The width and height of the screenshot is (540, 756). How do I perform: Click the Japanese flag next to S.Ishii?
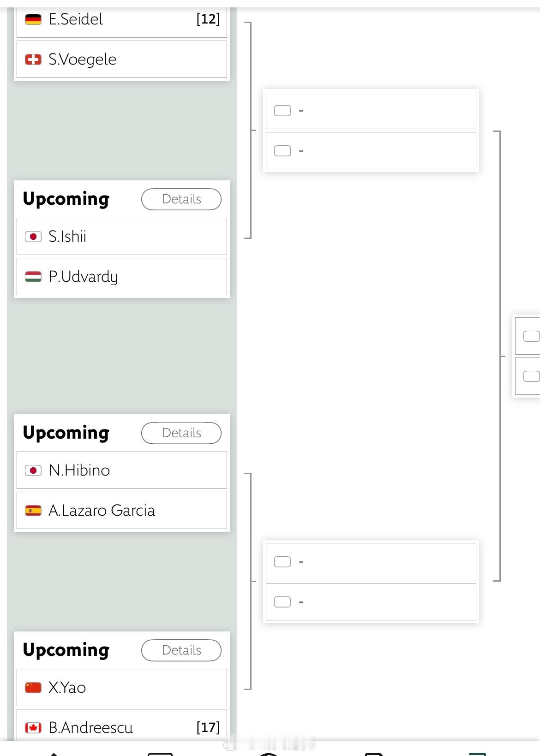click(x=33, y=237)
